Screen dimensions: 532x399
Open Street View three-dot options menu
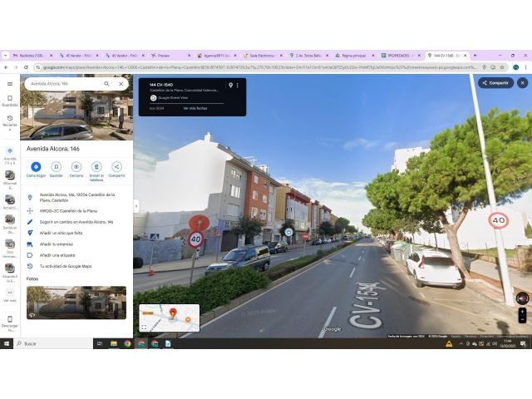pyautogui.click(x=238, y=86)
